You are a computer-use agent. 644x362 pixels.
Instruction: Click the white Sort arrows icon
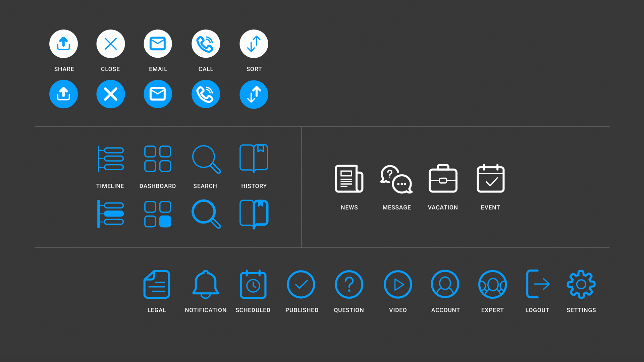coord(254,44)
